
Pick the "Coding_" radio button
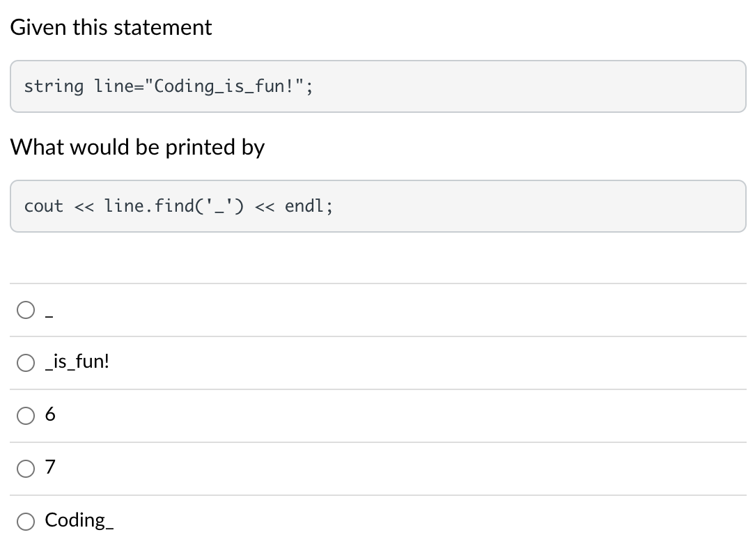click(x=26, y=522)
